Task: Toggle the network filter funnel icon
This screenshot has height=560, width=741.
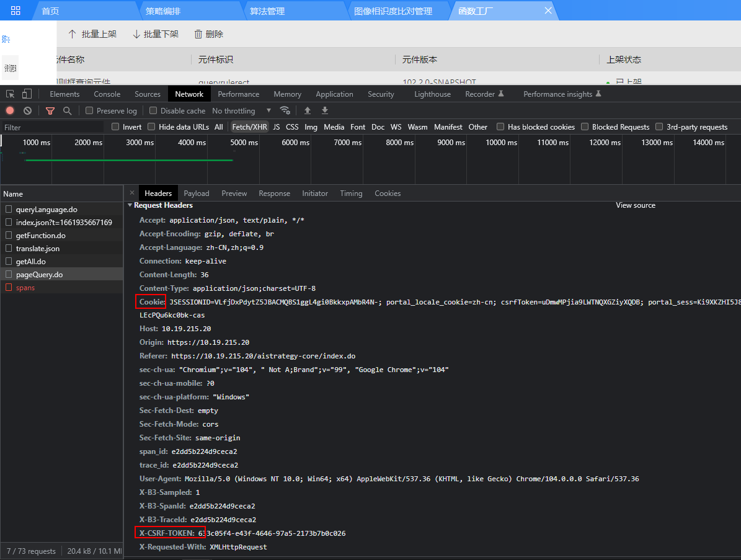Action: click(50, 110)
